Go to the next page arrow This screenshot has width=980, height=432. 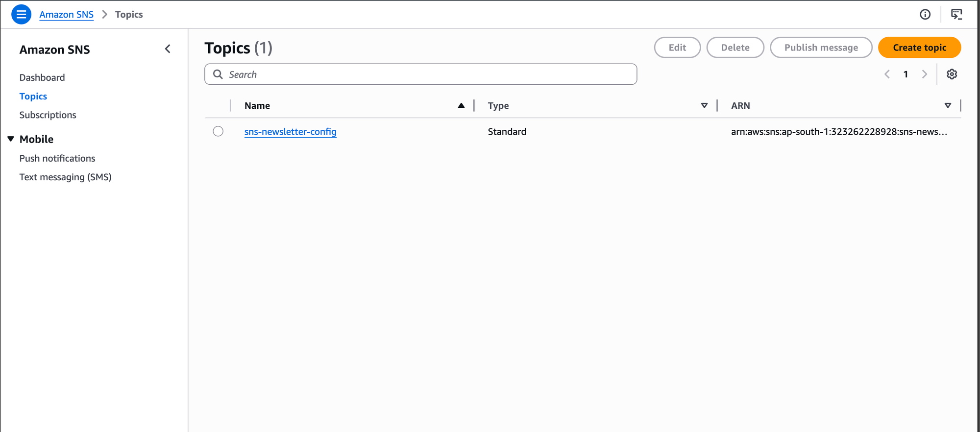(x=924, y=74)
